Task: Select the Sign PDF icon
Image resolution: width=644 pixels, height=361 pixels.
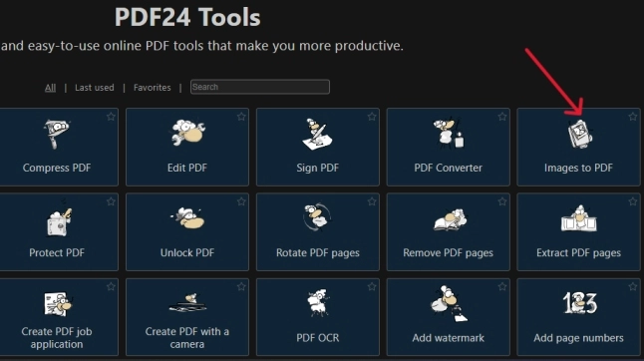Action: pyautogui.click(x=317, y=135)
